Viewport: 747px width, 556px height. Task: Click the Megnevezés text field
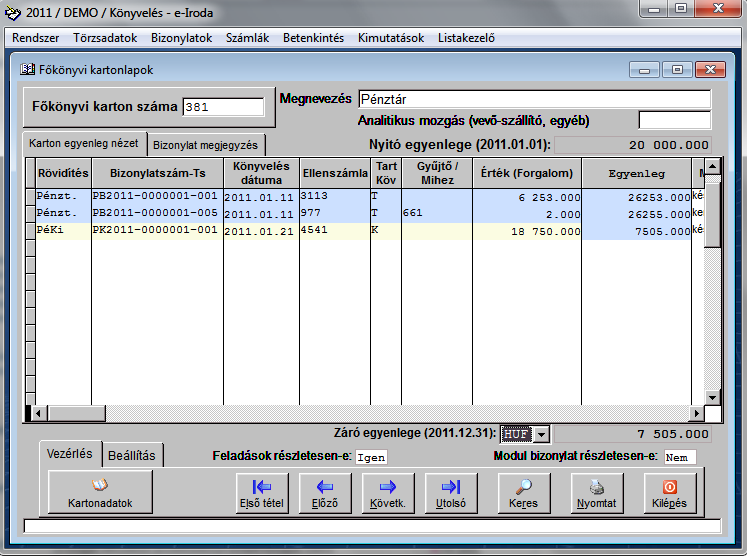pos(534,99)
